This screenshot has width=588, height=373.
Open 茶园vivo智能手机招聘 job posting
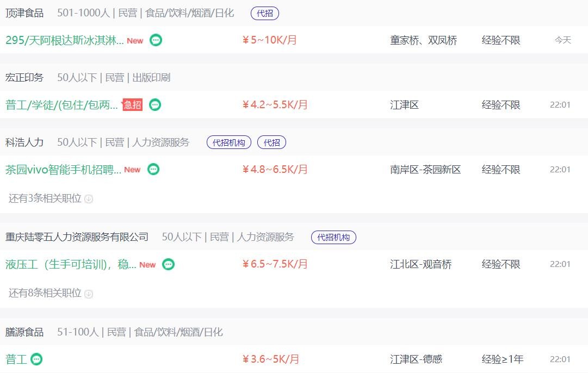tap(63, 170)
